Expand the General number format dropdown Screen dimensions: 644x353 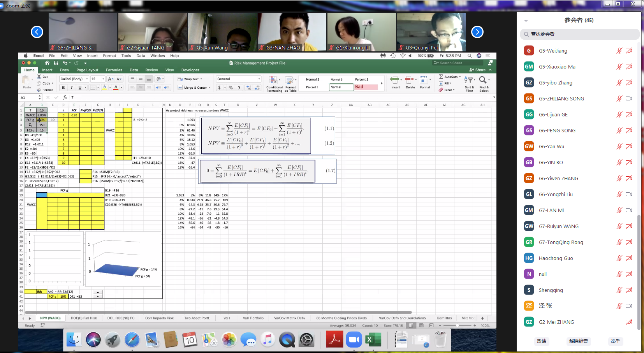(x=259, y=79)
